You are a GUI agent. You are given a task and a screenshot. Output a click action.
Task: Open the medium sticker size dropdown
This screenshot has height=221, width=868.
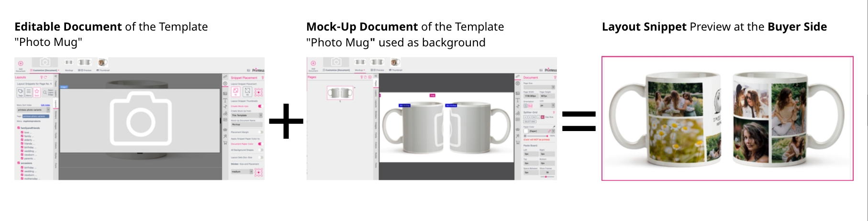pyautogui.click(x=242, y=171)
